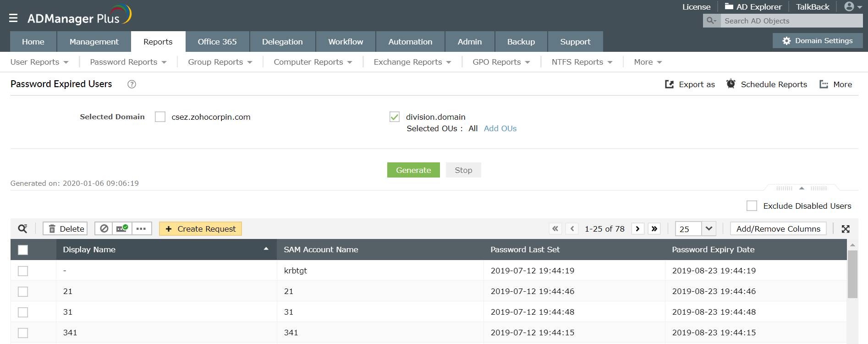The image size is (868, 344).
Task: Click the Stop button
Action: tap(463, 170)
